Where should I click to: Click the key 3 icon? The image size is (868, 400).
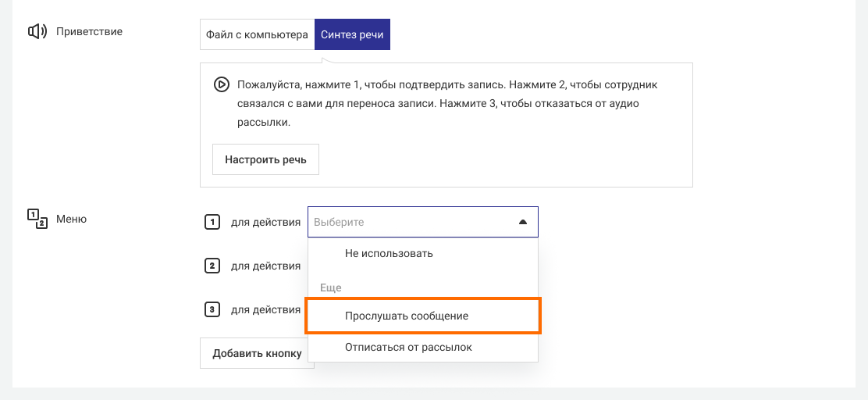pos(212,309)
